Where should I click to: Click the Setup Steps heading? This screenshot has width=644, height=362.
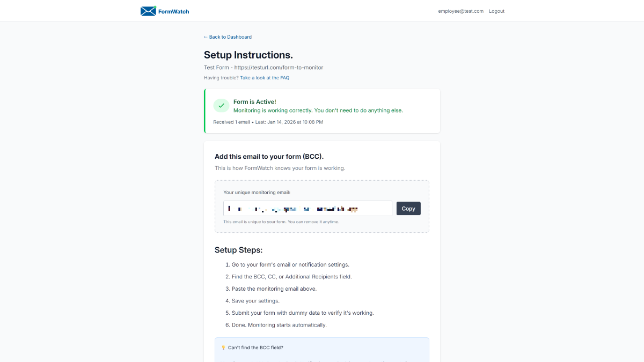pyautogui.click(x=238, y=250)
